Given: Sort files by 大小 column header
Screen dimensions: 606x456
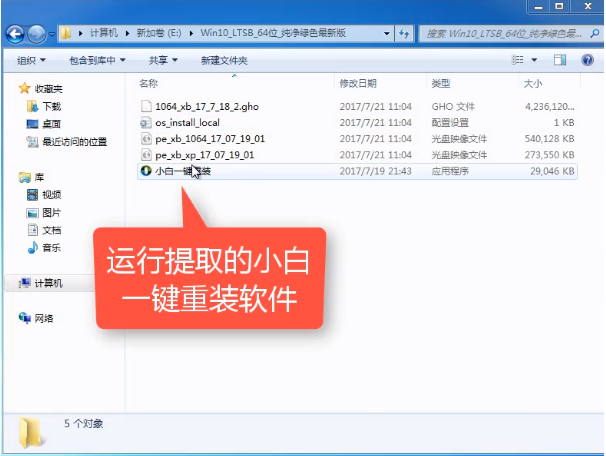Looking at the screenshot, I should pyautogui.click(x=532, y=83).
